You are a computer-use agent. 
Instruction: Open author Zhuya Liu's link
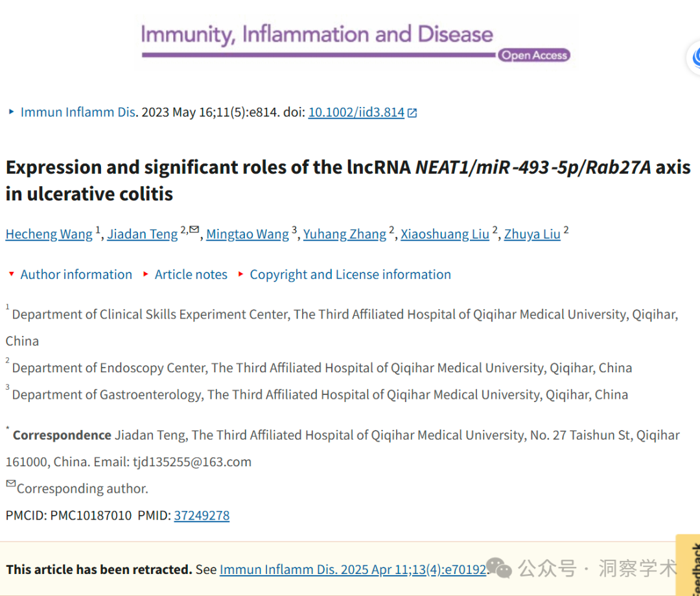[532, 234]
